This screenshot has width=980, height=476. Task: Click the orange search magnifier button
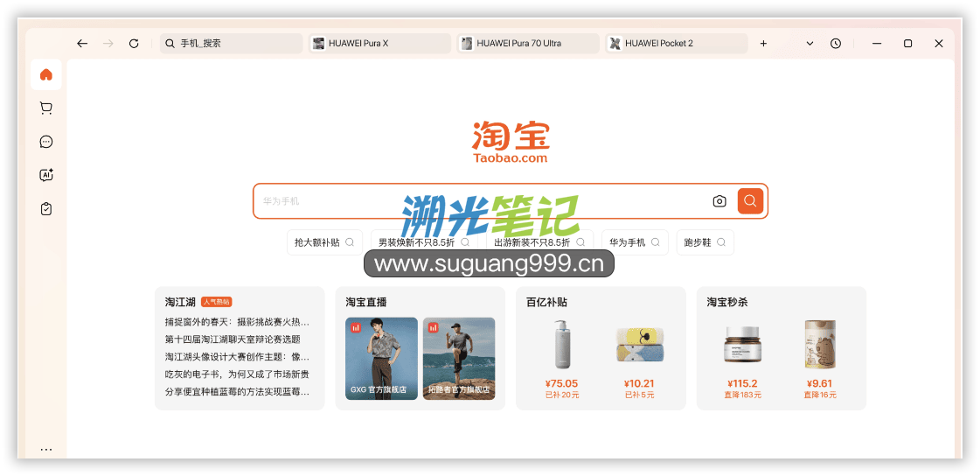pos(750,200)
